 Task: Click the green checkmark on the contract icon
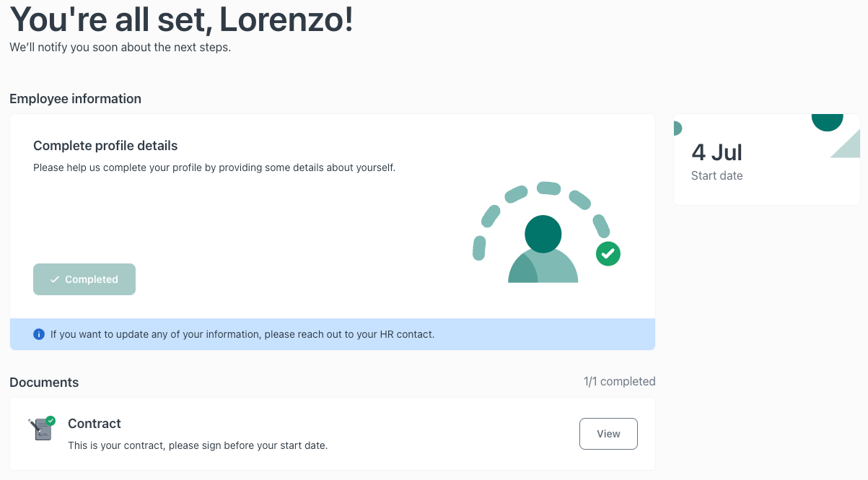pos(51,419)
